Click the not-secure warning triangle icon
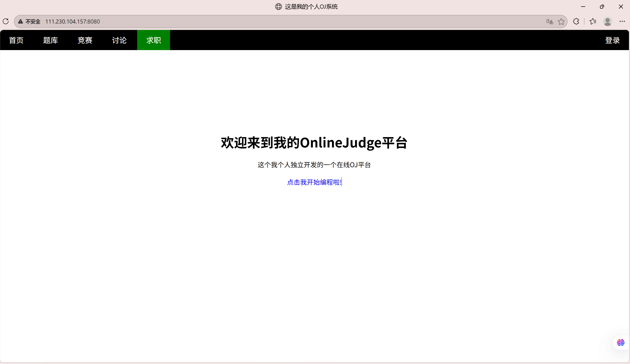Screen dimensions: 630x364 pyautogui.click(x=20, y=22)
